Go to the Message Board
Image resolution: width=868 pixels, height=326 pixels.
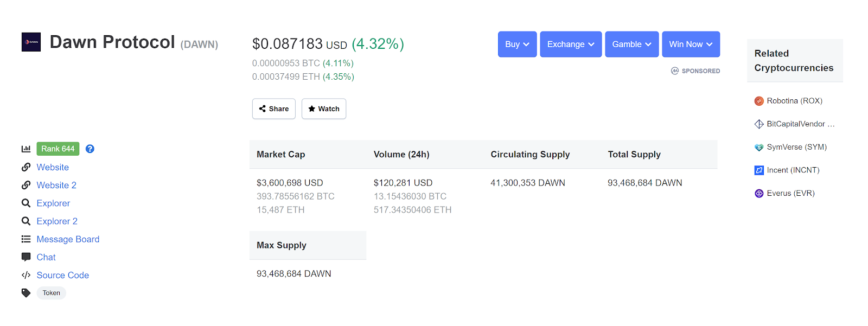(x=68, y=239)
